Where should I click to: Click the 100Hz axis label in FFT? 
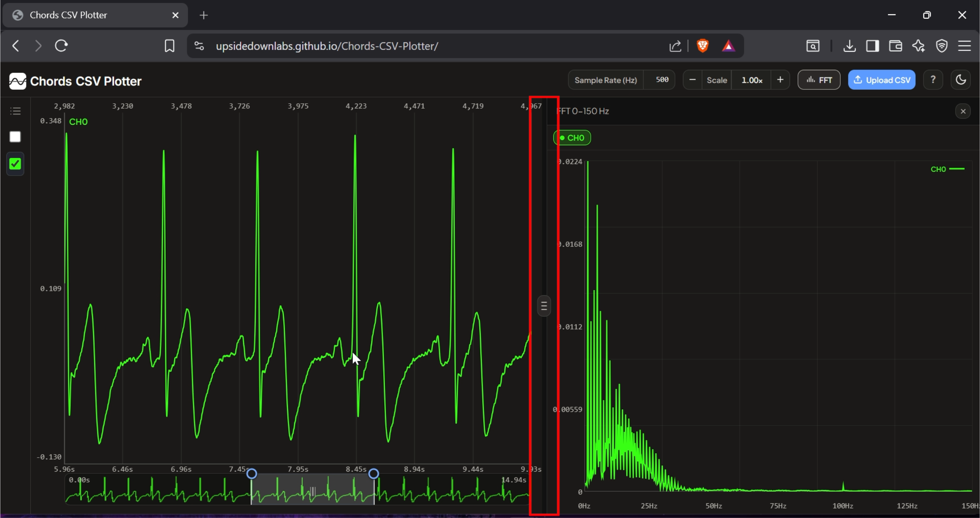[x=843, y=506]
